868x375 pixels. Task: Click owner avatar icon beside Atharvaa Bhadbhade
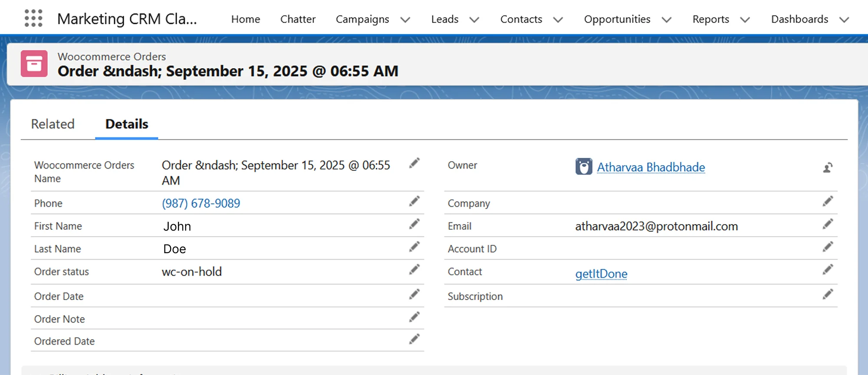(x=584, y=166)
